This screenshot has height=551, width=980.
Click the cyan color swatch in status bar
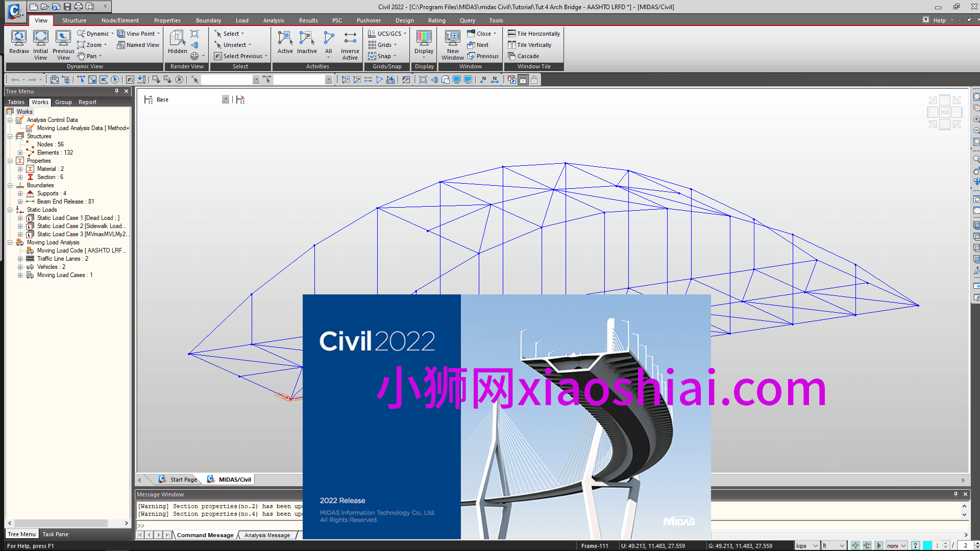click(x=927, y=545)
